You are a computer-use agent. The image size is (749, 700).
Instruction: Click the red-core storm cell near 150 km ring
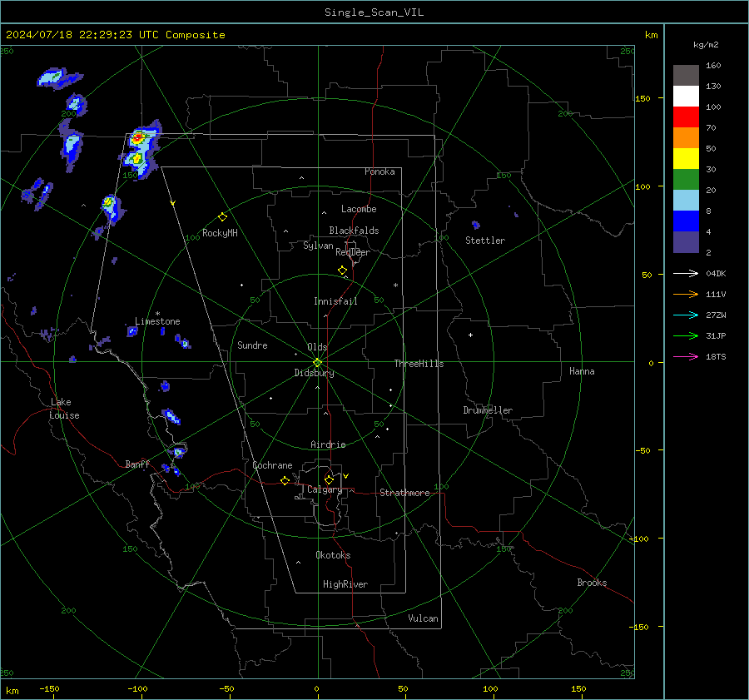click(x=138, y=137)
